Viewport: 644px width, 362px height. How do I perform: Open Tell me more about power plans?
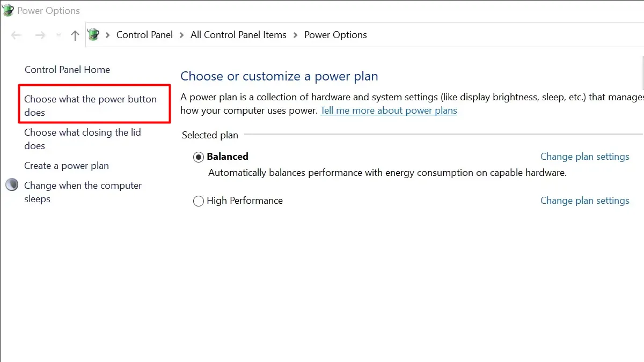(x=389, y=110)
